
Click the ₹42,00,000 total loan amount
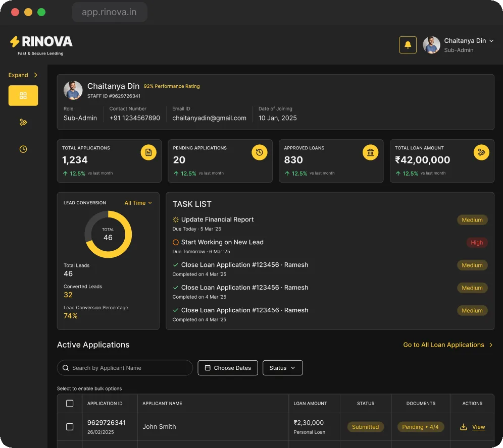[x=423, y=160]
